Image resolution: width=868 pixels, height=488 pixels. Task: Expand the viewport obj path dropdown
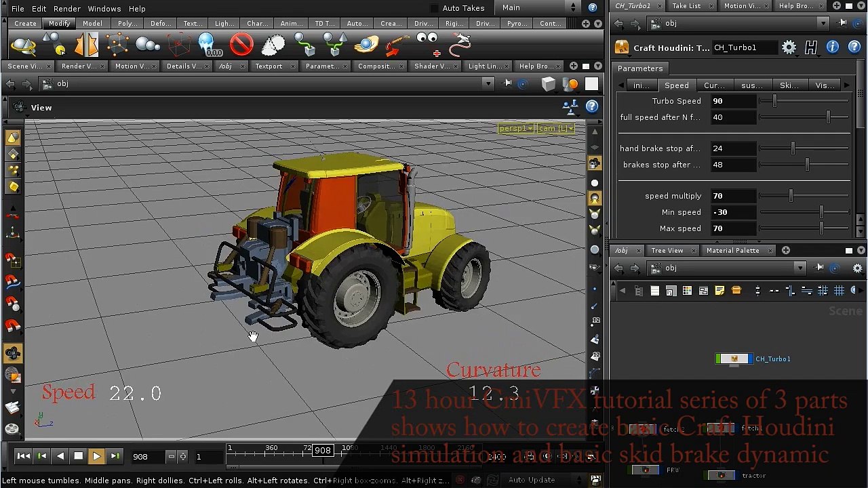coord(488,83)
